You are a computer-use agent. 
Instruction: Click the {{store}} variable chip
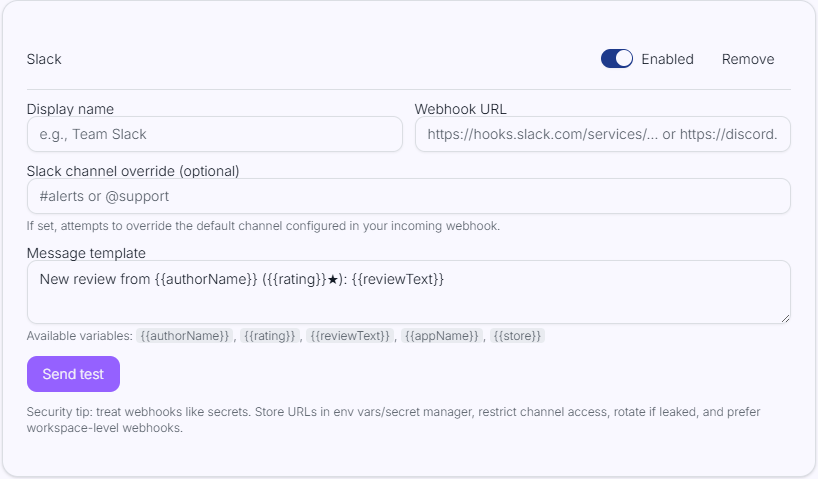coord(517,336)
